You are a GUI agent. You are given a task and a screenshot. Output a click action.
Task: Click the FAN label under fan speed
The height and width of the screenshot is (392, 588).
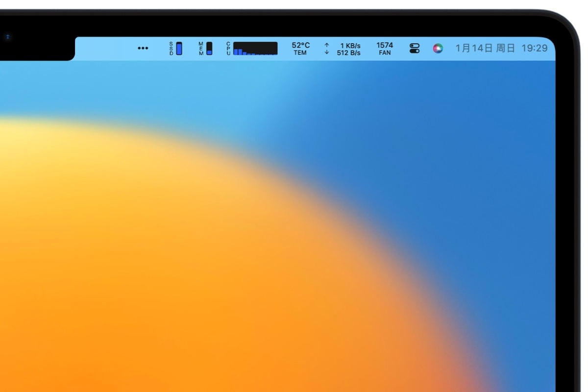point(385,53)
